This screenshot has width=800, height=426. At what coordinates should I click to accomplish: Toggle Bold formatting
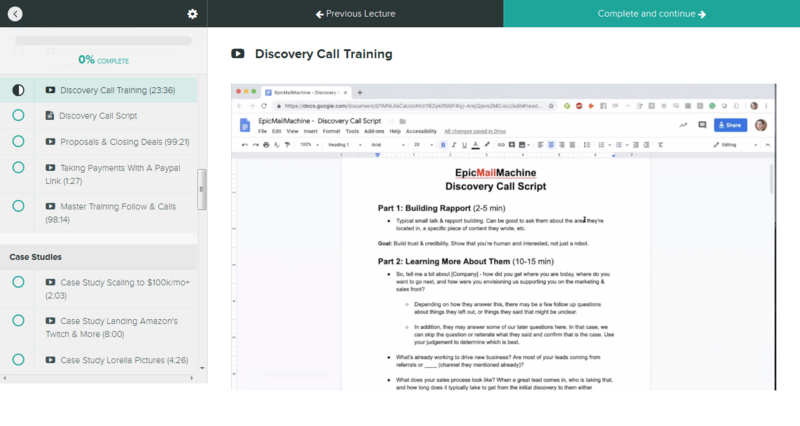pyautogui.click(x=443, y=145)
